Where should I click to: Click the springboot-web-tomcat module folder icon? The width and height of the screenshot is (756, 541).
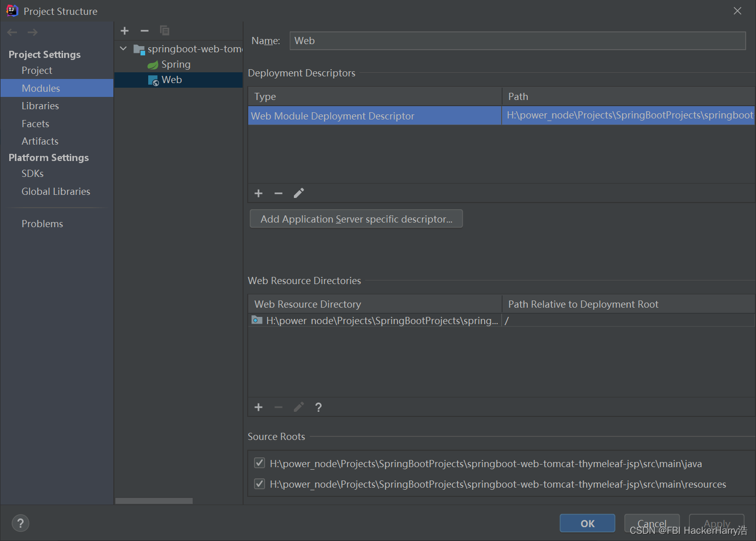(x=139, y=49)
